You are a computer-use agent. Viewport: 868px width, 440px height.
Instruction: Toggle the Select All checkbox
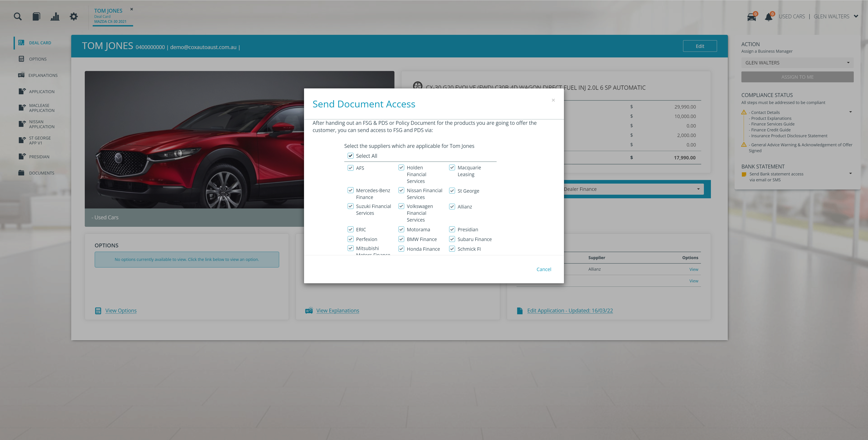point(350,156)
